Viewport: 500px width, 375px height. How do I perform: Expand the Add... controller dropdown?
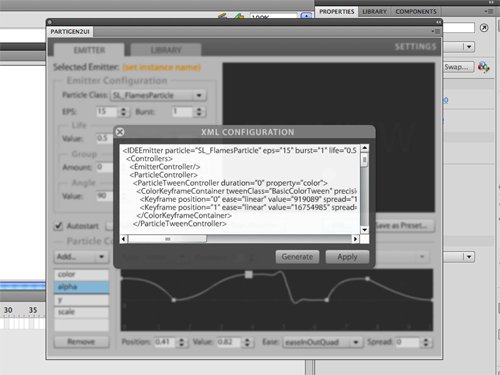pos(81,257)
